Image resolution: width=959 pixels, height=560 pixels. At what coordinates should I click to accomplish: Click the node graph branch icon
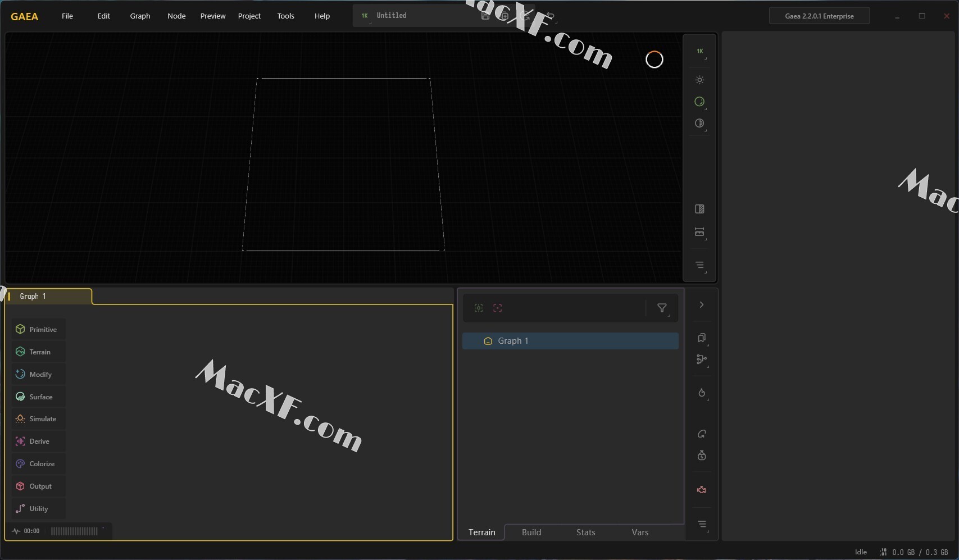click(x=702, y=359)
